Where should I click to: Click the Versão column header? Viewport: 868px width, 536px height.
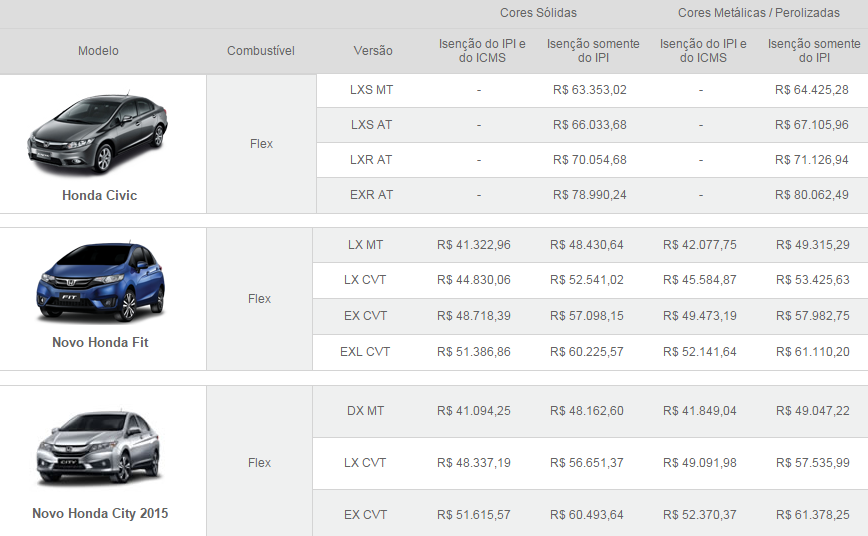click(373, 51)
